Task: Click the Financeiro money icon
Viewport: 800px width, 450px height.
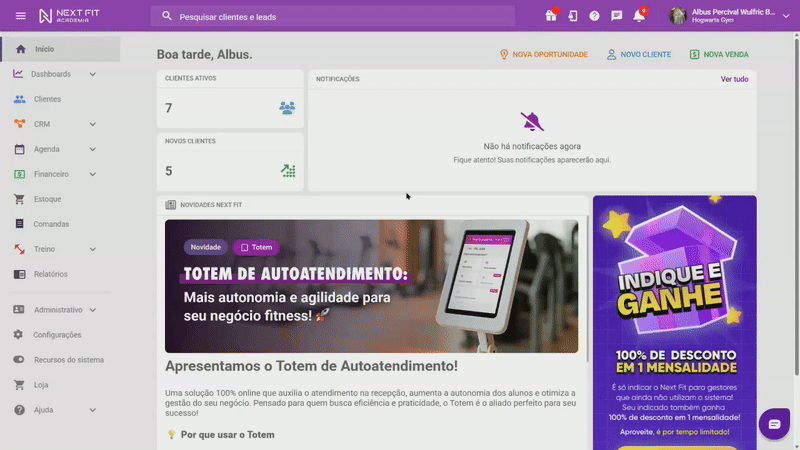Action: (19, 174)
